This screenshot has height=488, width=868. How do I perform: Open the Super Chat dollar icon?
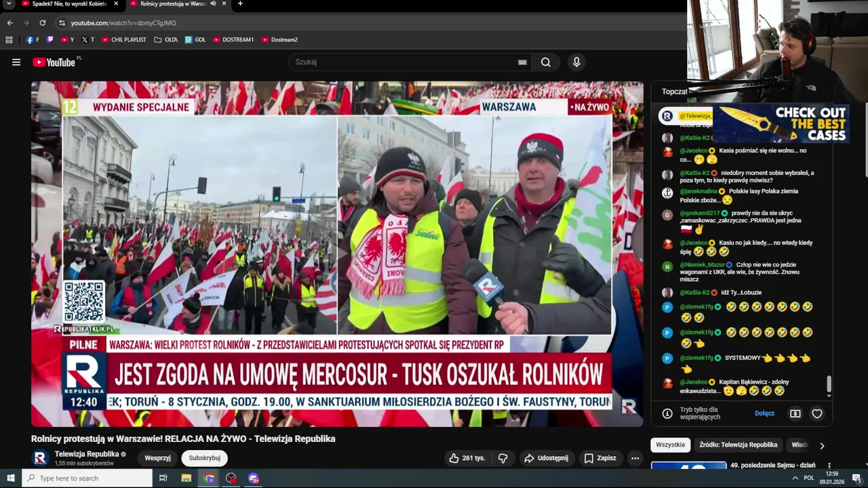point(795,413)
